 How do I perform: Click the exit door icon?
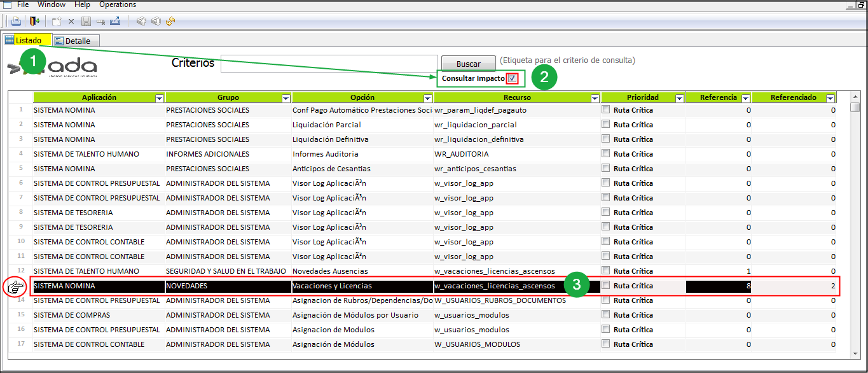[34, 21]
